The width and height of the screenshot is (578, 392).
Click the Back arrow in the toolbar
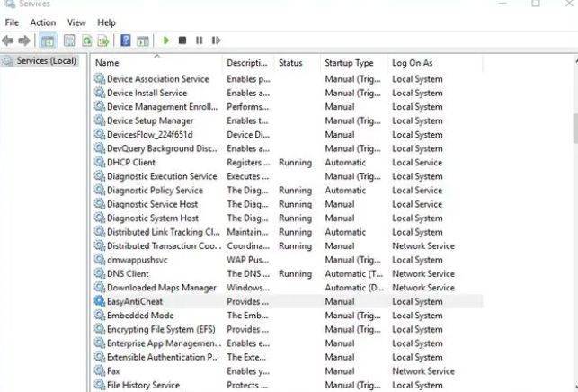(8, 40)
